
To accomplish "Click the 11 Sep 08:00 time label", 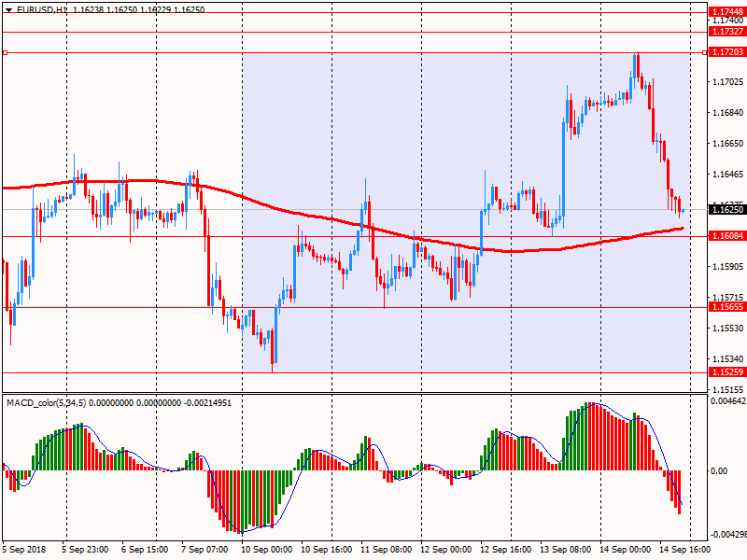I will tap(386, 550).
